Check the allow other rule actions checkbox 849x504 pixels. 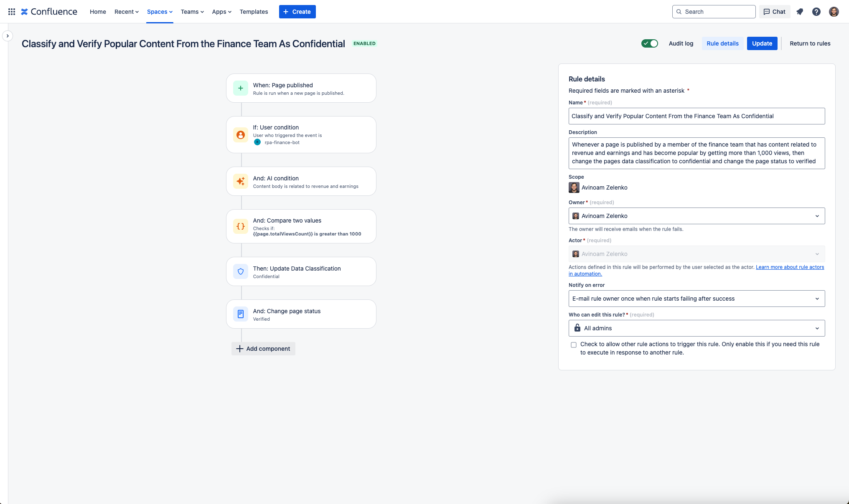[x=574, y=344]
